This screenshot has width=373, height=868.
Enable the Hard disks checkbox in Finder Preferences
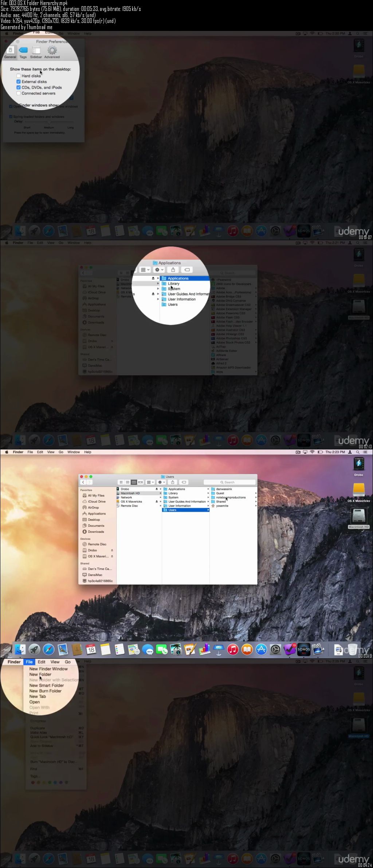tap(18, 76)
